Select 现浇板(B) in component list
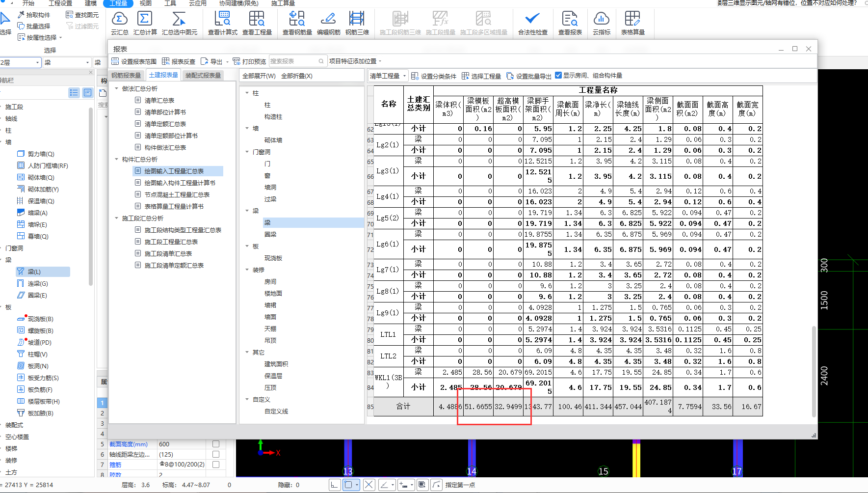This screenshot has height=493, width=868. (40, 319)
